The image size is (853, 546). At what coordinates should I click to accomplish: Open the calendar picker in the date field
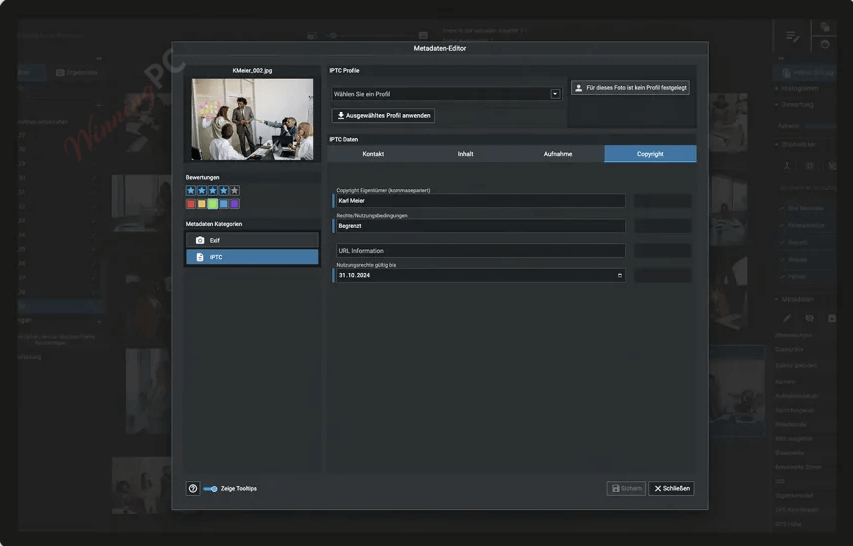pyautogui.click(x=620, y=276)
